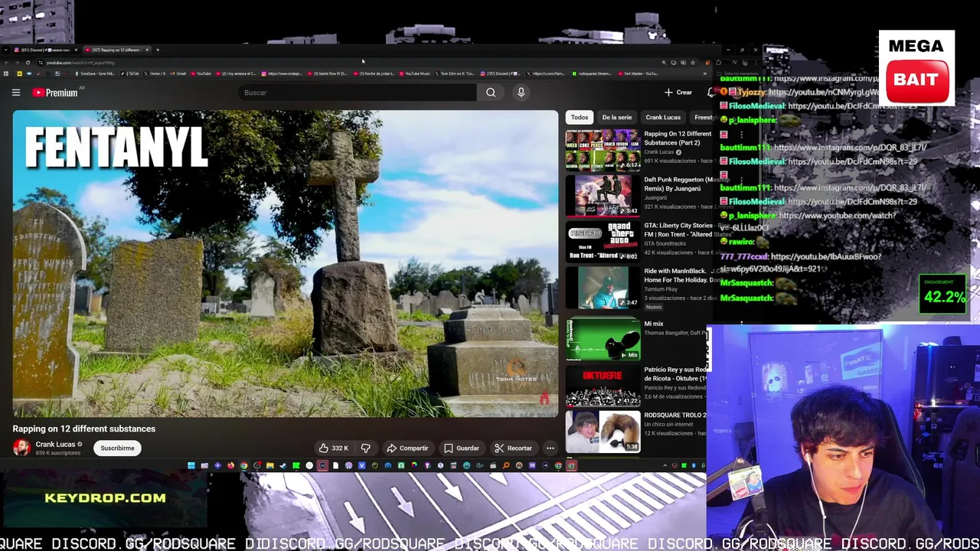This screenshot has height=551, width=980.
Task: Like the video (332 K thumbs up)
Action: [333, 448]
